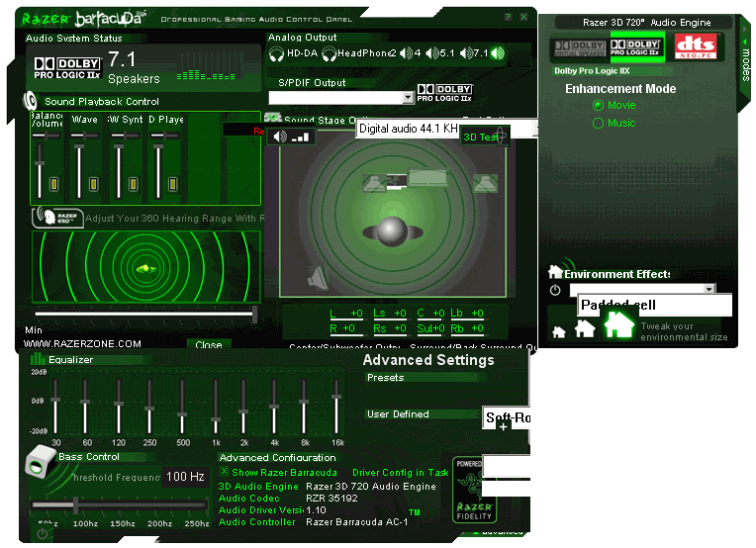Screen dimensions: 756x548
Task: Select Dolby Pro Logic IIx in Audio Engine panel
Action: tap(637, 47)
